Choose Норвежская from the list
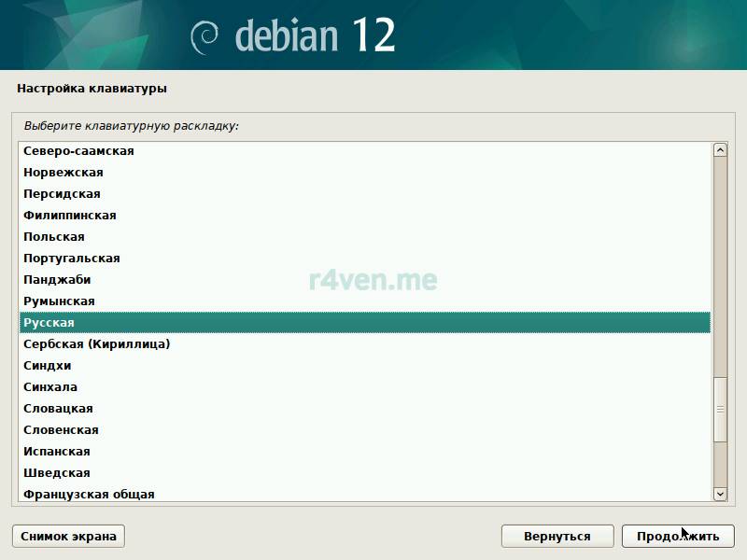 (x=63, y=173)
